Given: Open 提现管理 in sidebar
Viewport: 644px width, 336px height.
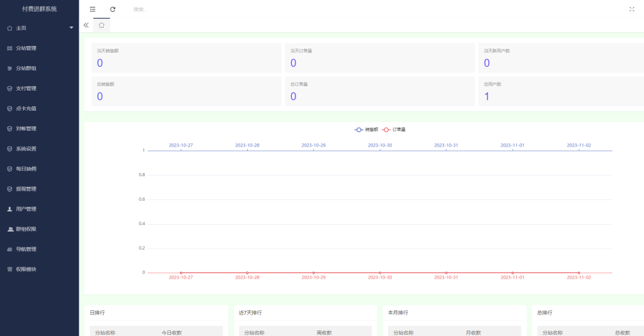Looking at the screenshot, I should [26, 189].
